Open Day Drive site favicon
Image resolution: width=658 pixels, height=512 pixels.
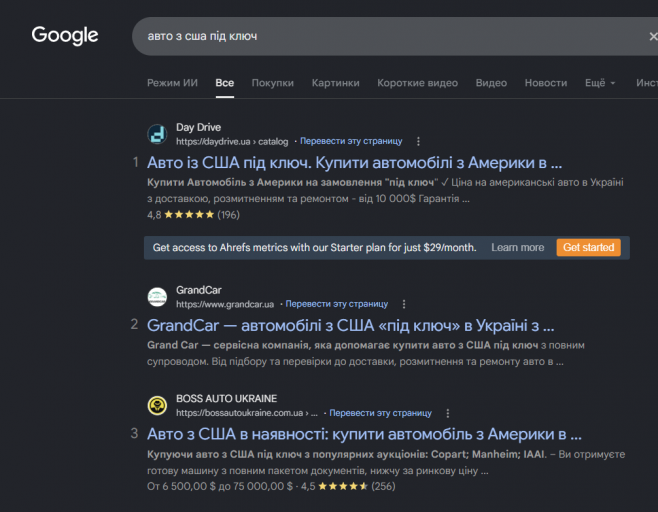(157, 134)
